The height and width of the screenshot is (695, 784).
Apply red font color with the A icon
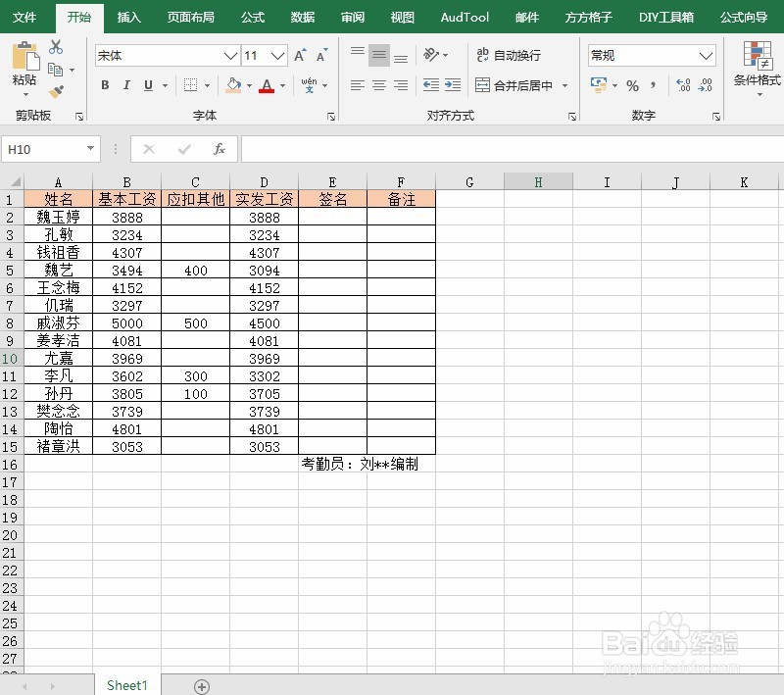[x=267, y=85]
